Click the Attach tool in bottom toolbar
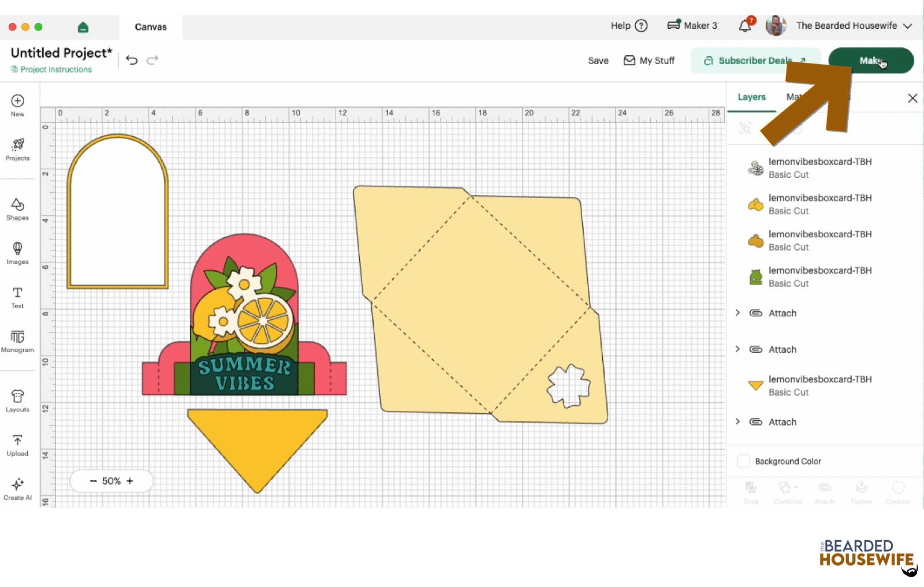 tap(825, 492)
